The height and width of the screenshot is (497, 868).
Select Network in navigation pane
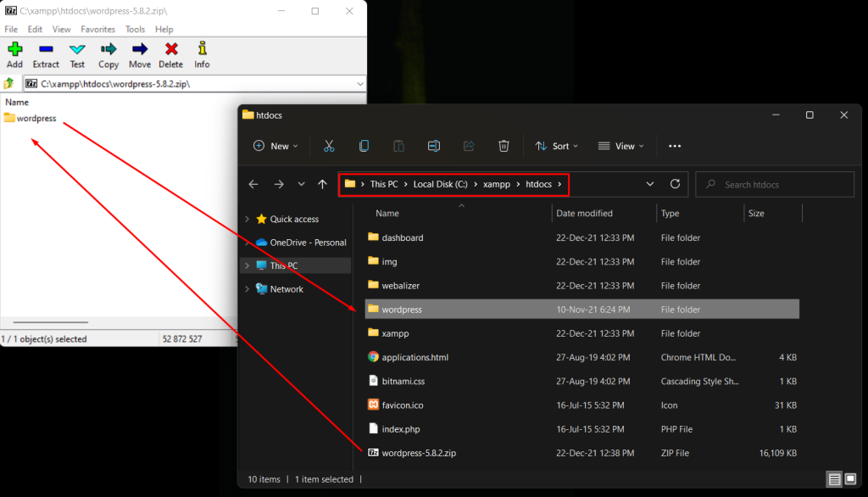coord(280,288)
